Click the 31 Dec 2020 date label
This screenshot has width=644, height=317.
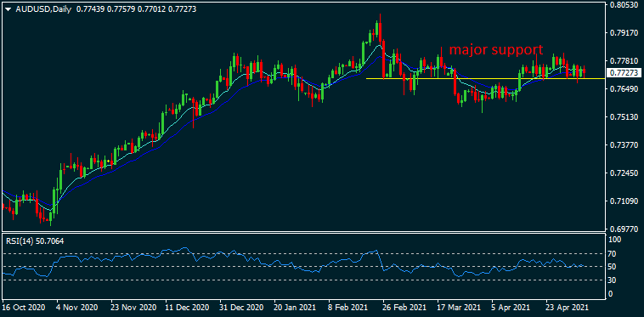tap(241, 307)
